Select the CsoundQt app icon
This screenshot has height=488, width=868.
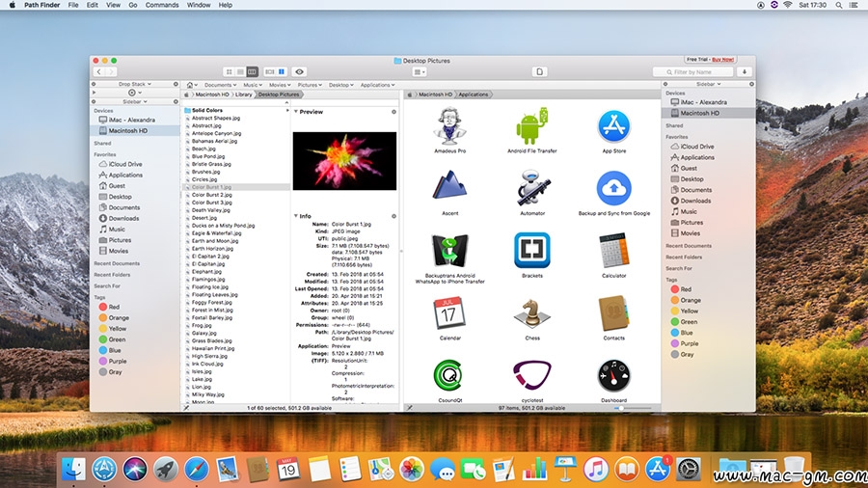pos(449,376)
